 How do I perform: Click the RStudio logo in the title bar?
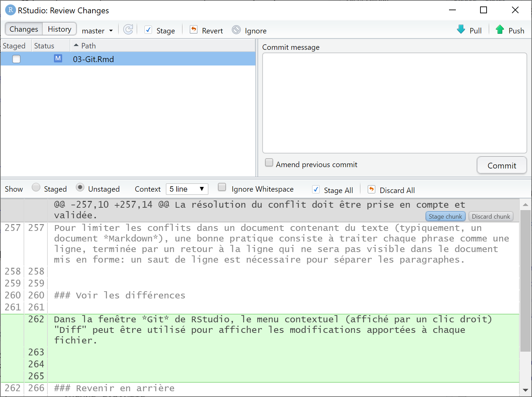[11, 10]
